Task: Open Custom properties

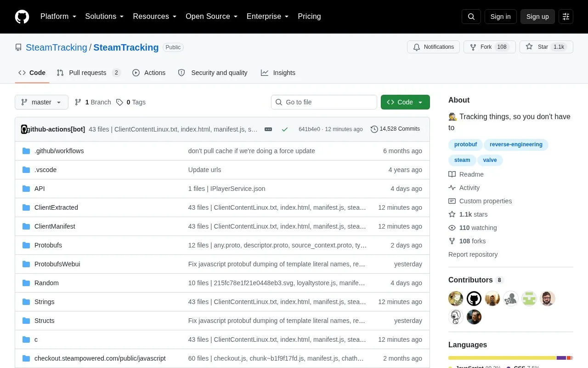Action: pos(480,201)
